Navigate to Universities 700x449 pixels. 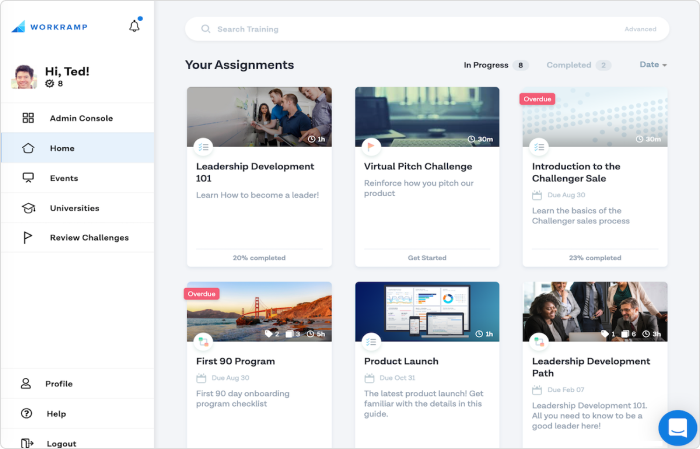(78, 208)
